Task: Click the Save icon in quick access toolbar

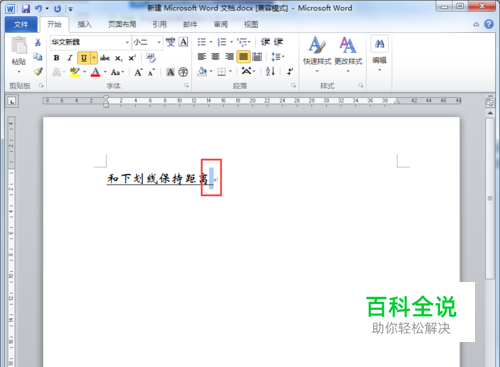Action: coord(26,9)
